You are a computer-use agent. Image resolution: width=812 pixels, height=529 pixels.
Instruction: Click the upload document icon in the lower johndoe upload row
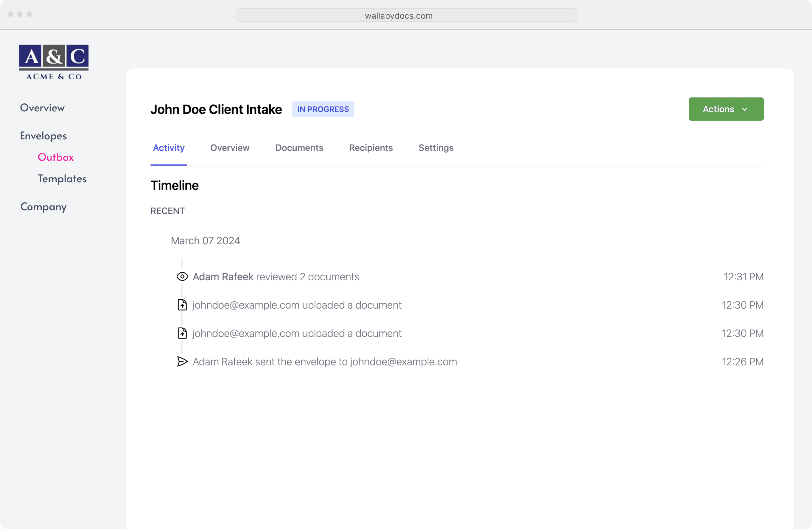[182, 333]
